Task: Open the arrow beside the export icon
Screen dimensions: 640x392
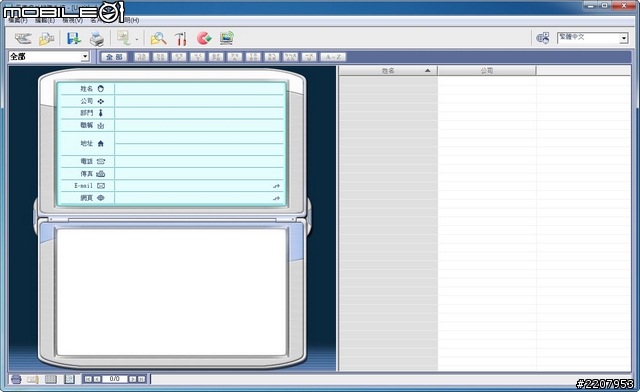Action: coord(137,40)
